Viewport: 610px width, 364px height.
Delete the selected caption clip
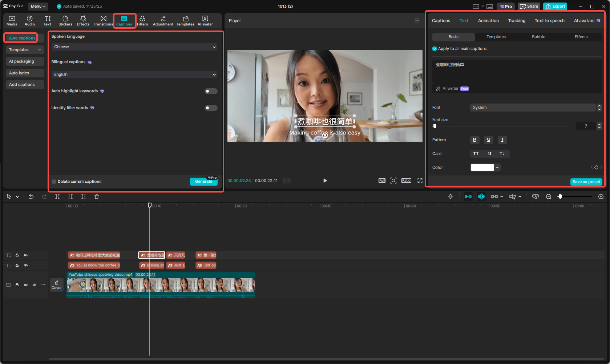click(x=96, y=197)
